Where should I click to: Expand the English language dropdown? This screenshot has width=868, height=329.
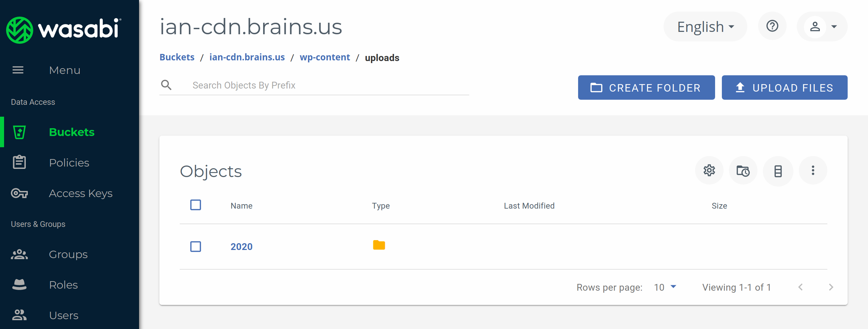(x=705, y=27)
